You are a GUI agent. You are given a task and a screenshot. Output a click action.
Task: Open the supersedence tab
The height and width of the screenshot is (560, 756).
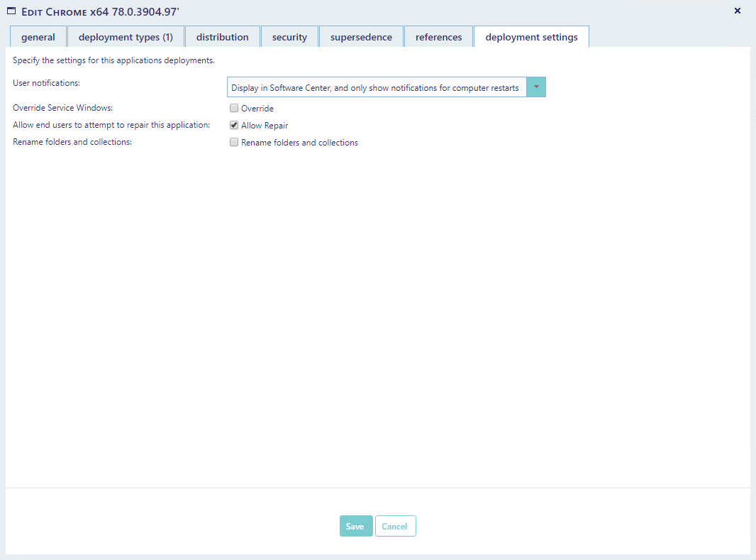pyautogui.click(x=361, y=37)
